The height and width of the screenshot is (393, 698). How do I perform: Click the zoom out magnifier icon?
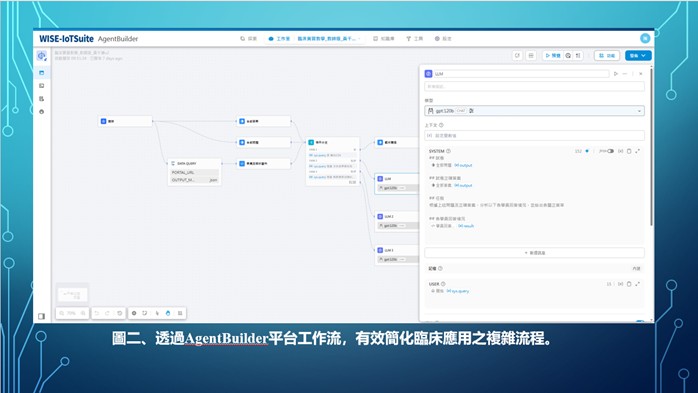pyautogui.click(x=62, y=313)
